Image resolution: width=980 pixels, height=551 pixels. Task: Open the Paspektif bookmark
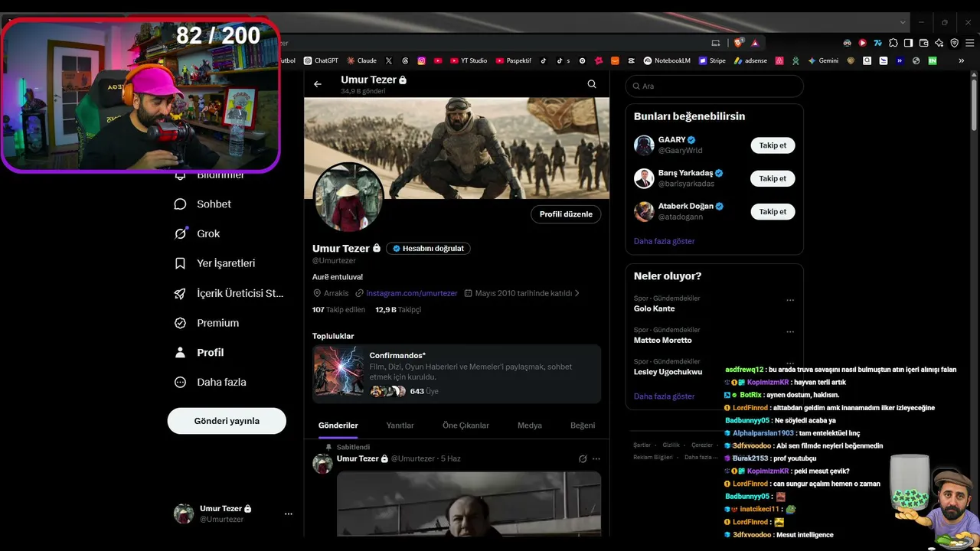click(514, 60)
